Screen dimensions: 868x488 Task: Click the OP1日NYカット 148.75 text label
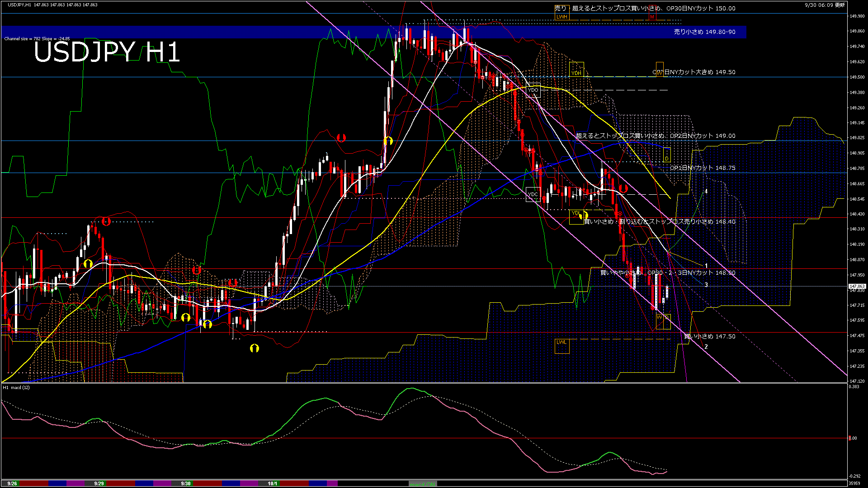[x=703, y=168]
